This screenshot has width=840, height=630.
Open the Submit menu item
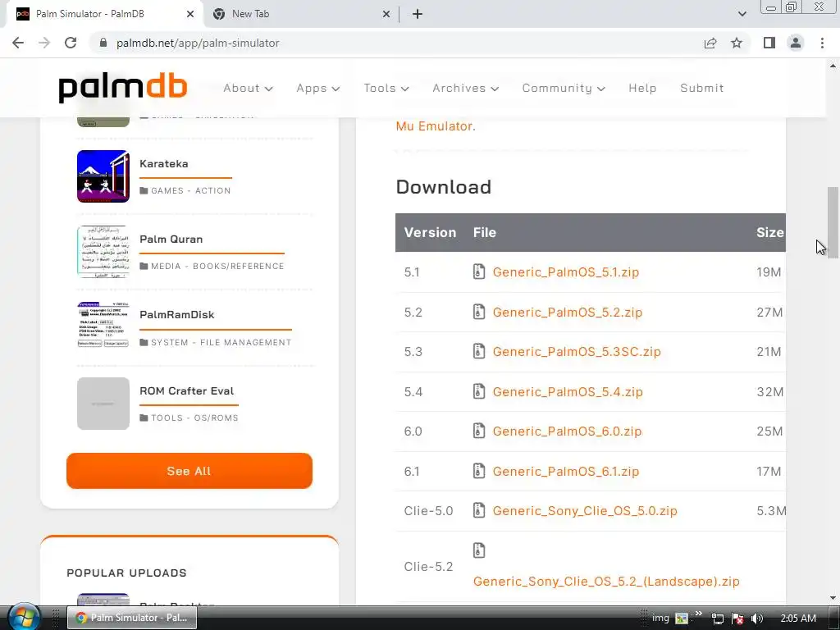tap(702, 89)
